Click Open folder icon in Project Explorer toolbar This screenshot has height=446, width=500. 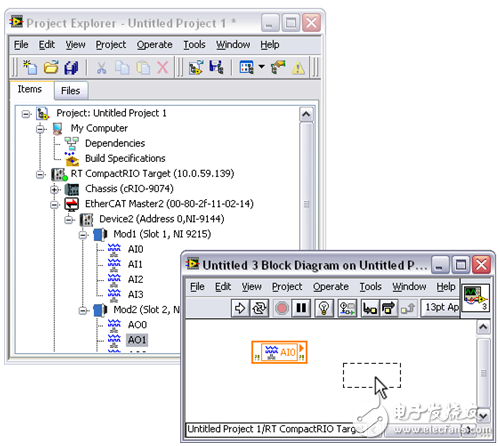pos(51,67)
